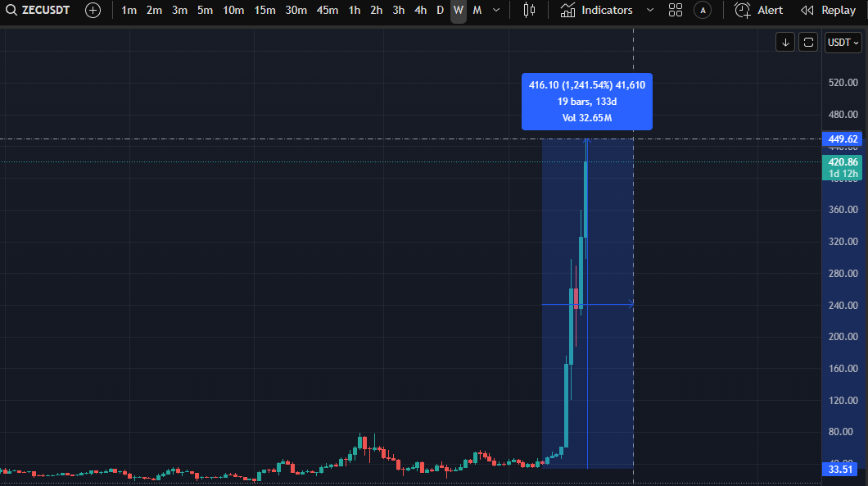
Task: Open Indicators panel
Action: click(x=597, y=11)
